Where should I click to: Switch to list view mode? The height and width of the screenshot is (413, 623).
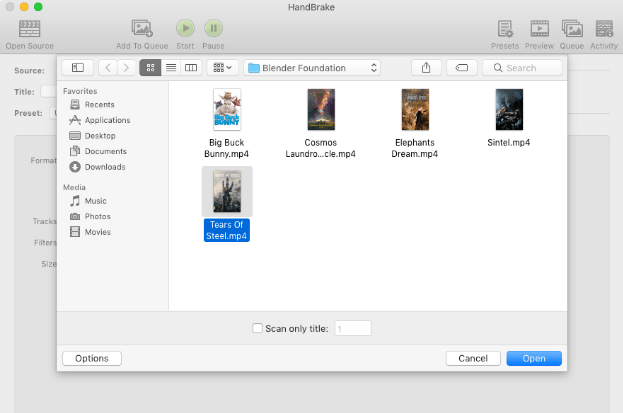(x=170, y=68)
